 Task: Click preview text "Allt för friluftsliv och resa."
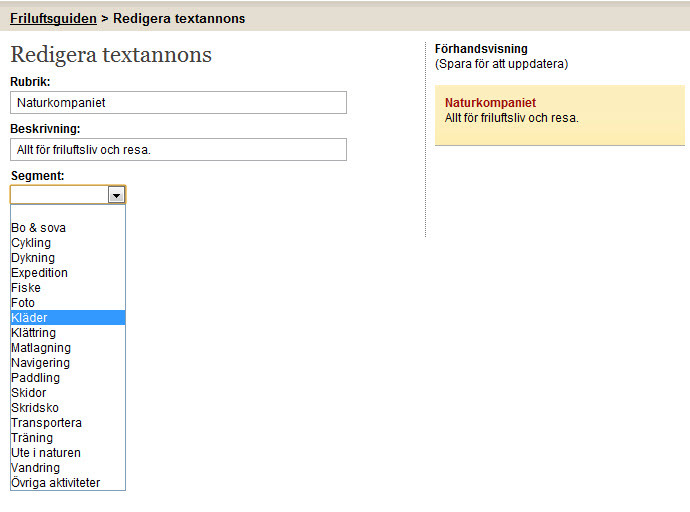(x=511, y=118)
